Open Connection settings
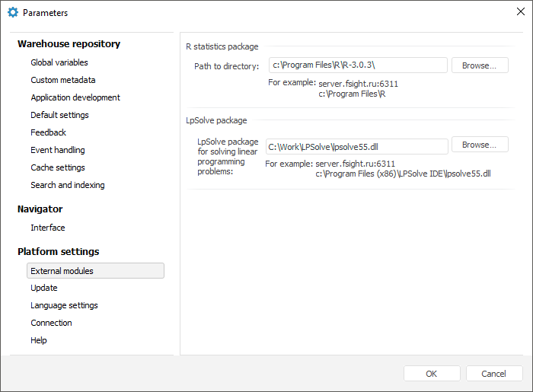 click(x=51, y=323)
